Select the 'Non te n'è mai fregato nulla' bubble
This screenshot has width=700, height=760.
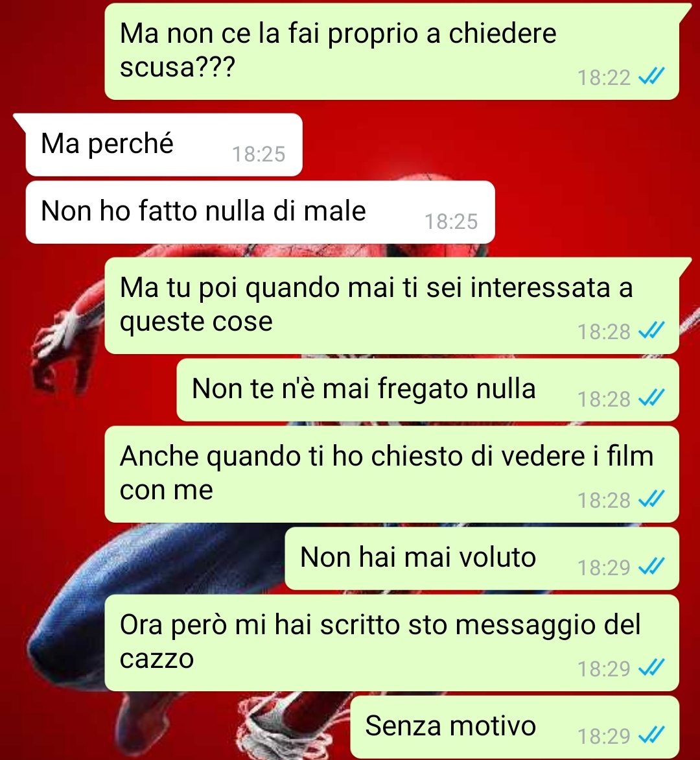click(428, 390)
